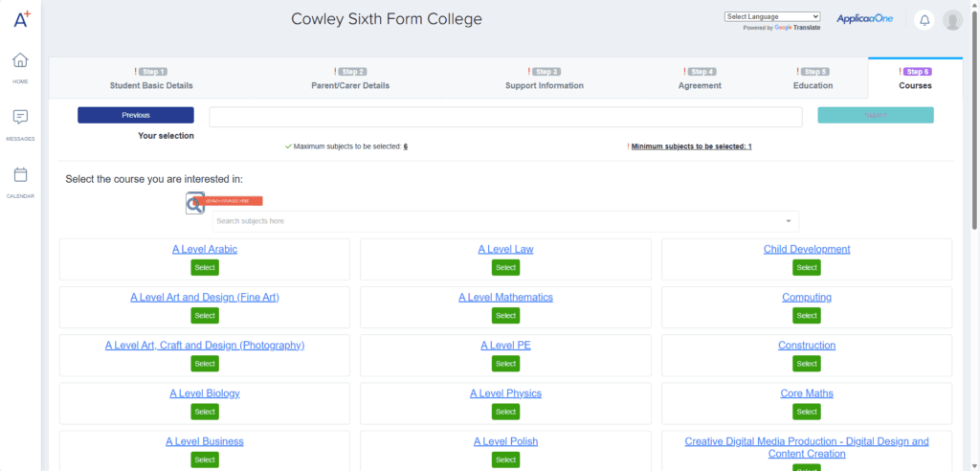Open the Child Development course link
This screenshot has width=980, height=471.
[806, 249]
